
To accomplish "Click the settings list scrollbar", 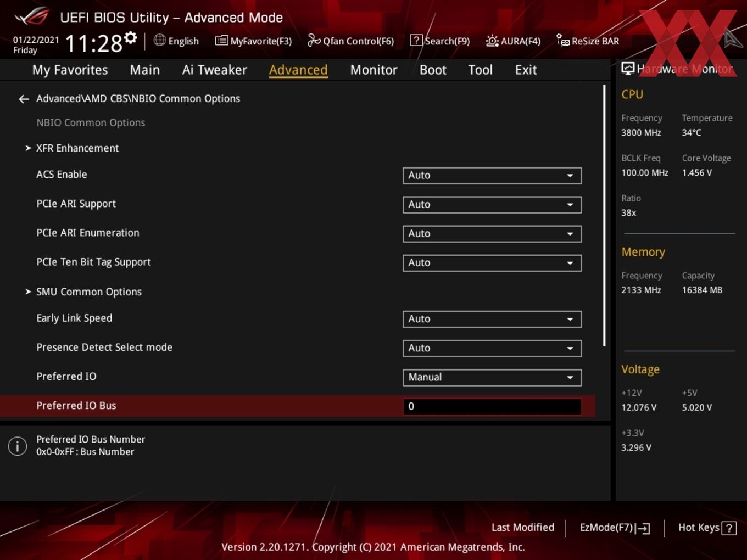I will tap(604, 215).
